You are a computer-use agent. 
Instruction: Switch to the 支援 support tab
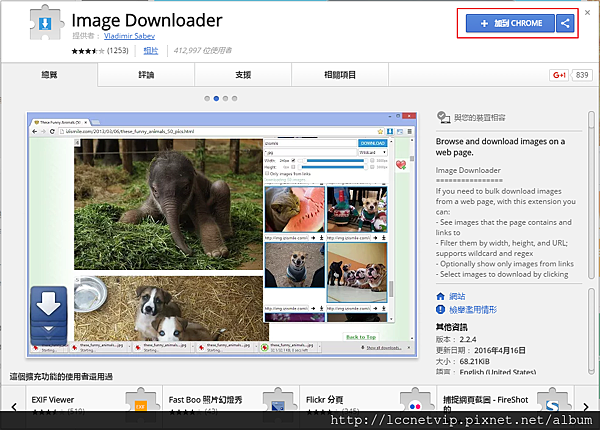[x=243, y=75]
